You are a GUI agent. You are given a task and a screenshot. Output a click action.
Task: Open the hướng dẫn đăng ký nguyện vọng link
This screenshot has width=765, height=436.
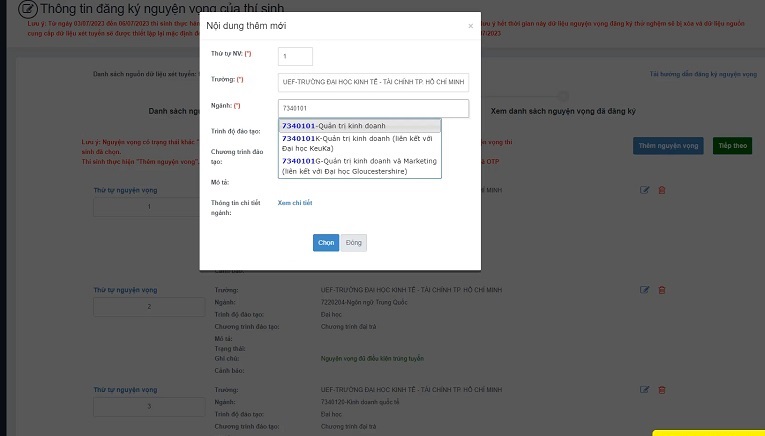coord(702,74)
